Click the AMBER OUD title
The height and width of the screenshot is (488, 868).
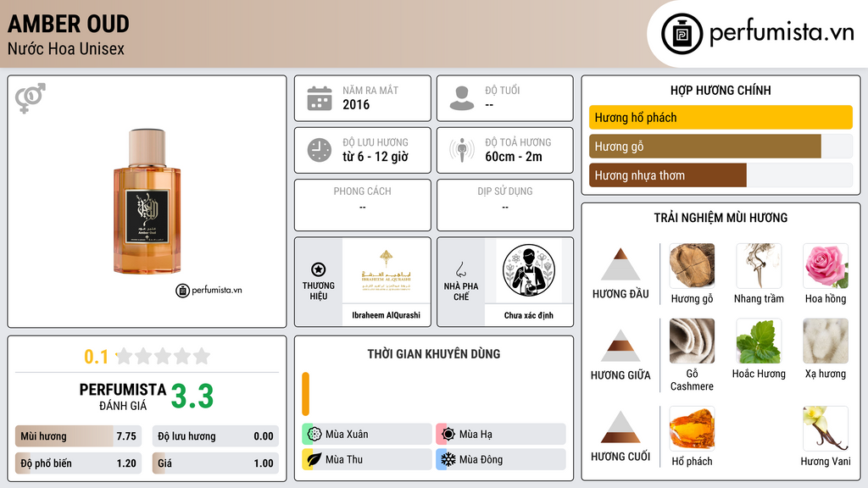(69, 24)
